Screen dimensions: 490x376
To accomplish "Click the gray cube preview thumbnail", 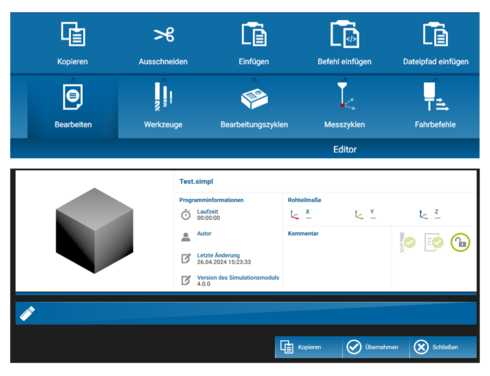I will tap(95, 231).
